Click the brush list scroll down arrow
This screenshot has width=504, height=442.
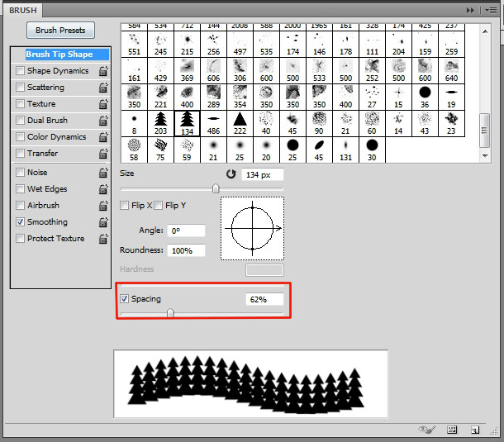(x=485, y=156)
